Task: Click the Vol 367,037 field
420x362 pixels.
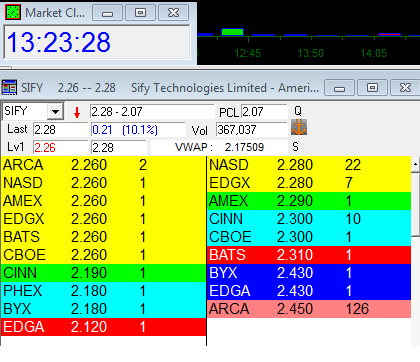Action: 251,130
